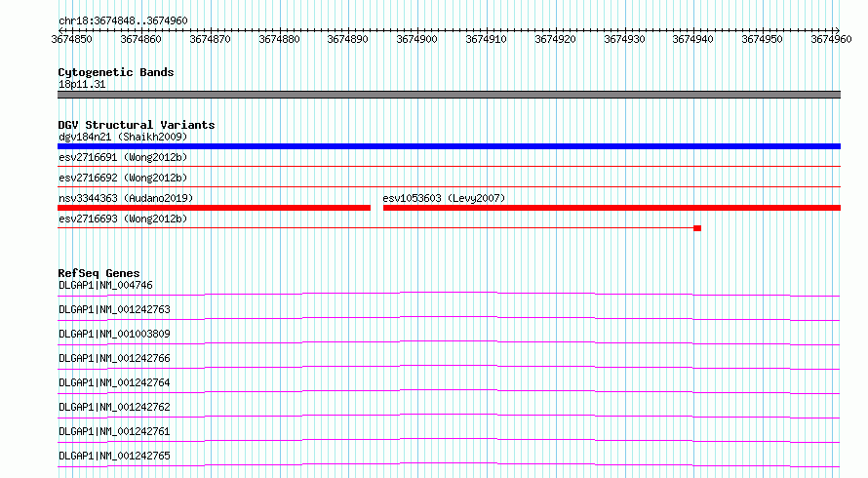The width and height of the screenshot is (868, 478).
Task: Click the gray 18p11.31 cytoband bar
Action: [449, 95]
